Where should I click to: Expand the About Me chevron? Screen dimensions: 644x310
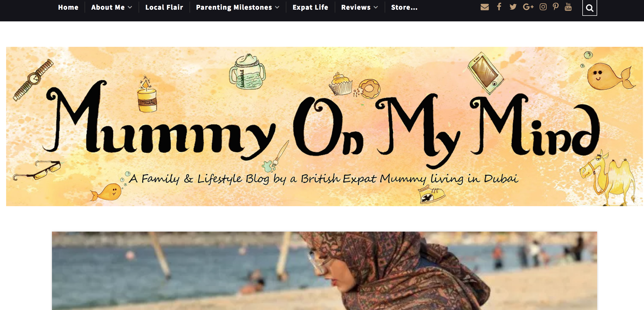(x=130, y=7)
